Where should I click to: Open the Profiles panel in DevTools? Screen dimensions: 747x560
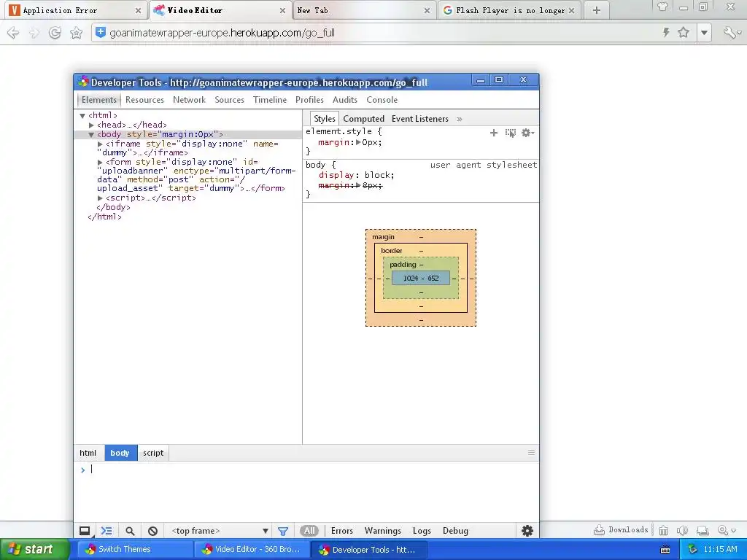(x=309, y=100)
